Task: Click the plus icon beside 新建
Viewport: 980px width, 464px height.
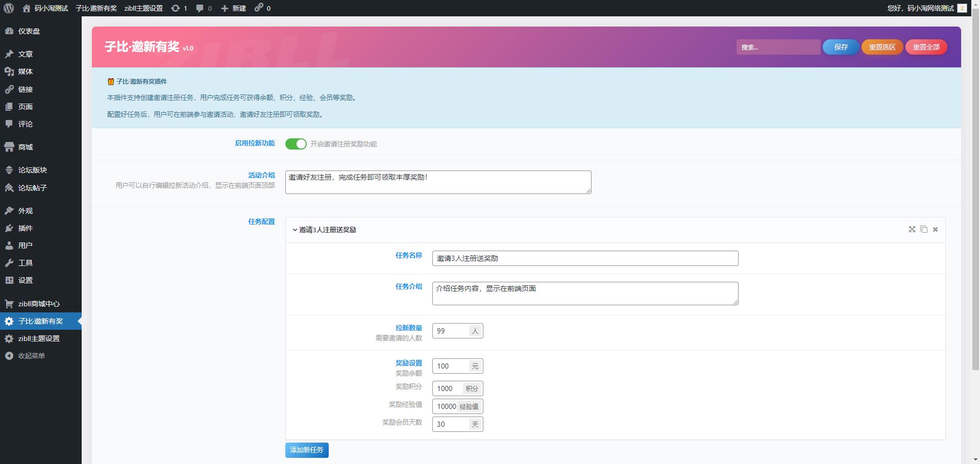Action: pos(225,8)
